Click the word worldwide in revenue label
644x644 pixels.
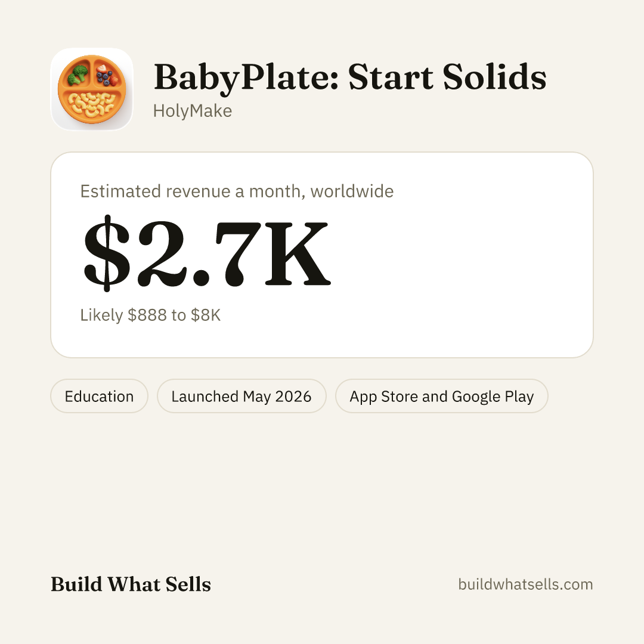coord(352,191)
